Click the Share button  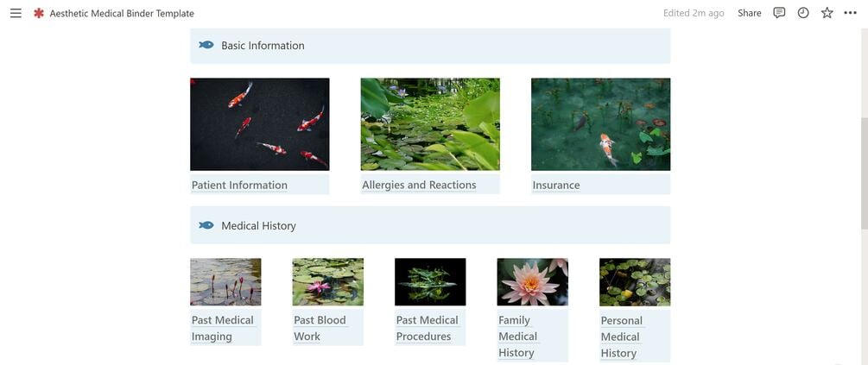coord(749,13)
